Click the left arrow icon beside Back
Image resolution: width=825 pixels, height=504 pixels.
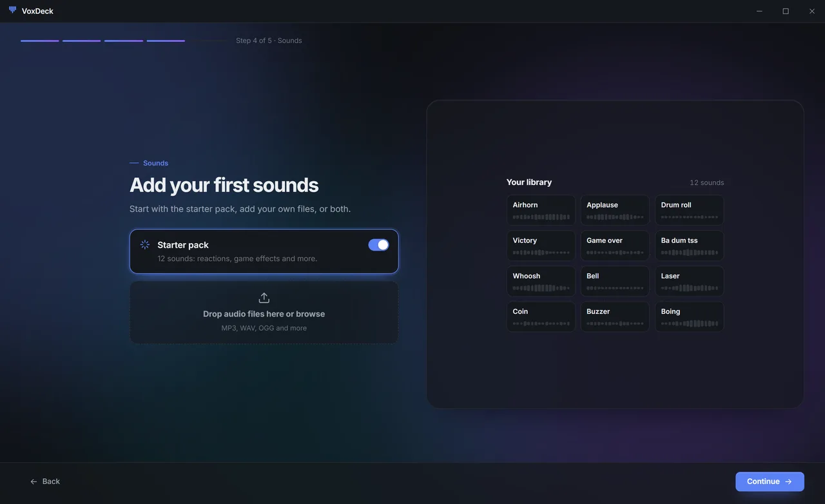34,481
